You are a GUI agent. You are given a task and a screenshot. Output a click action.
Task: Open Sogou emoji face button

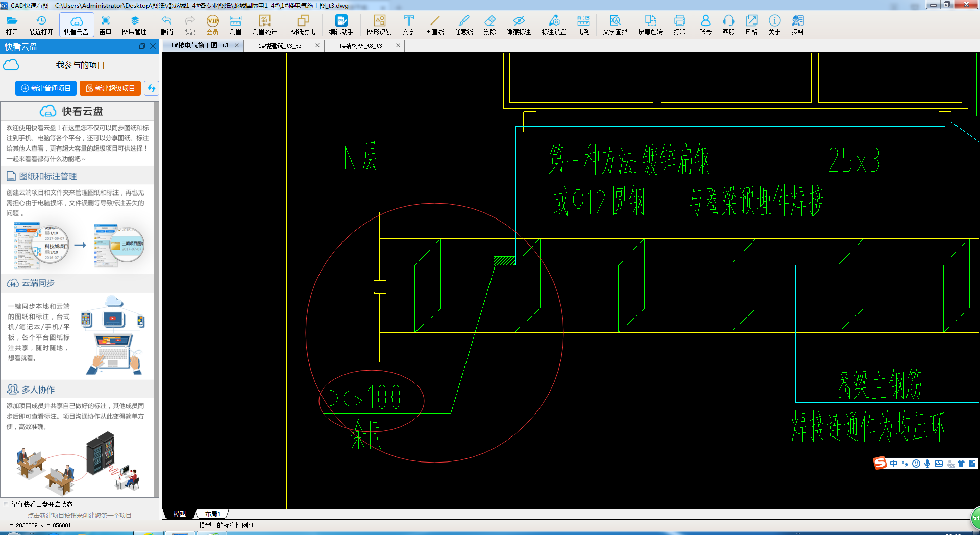coord(916,464)
